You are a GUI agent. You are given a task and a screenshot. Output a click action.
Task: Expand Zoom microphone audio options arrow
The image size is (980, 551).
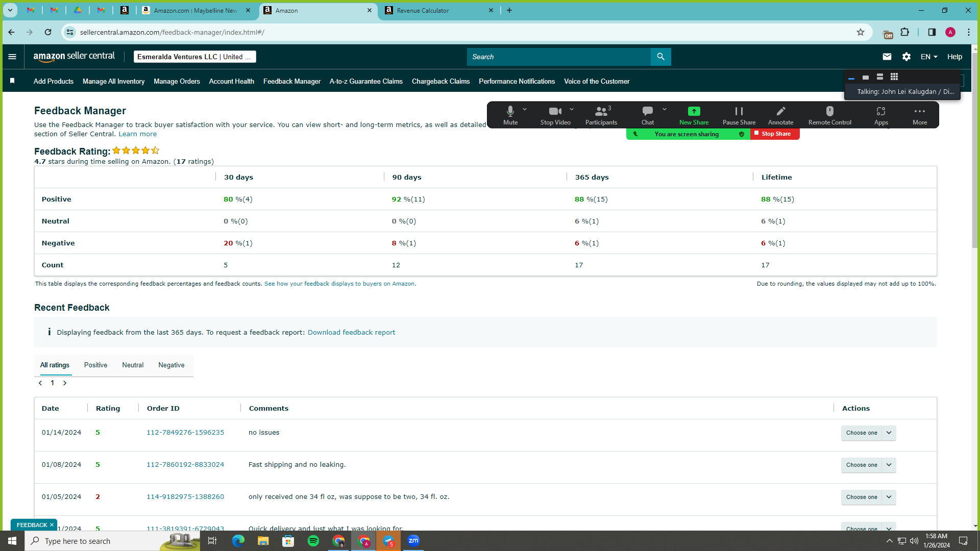click(x=525, y=109)
